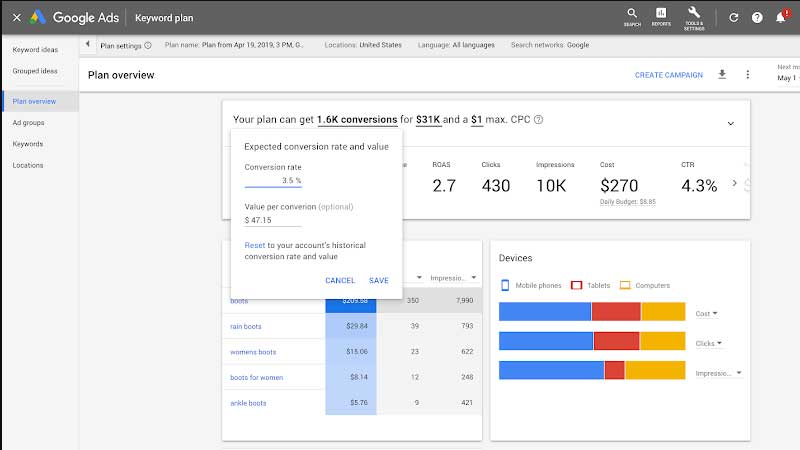
Task: Click the 2.7 ROAS value
Action: pos(444,186)
